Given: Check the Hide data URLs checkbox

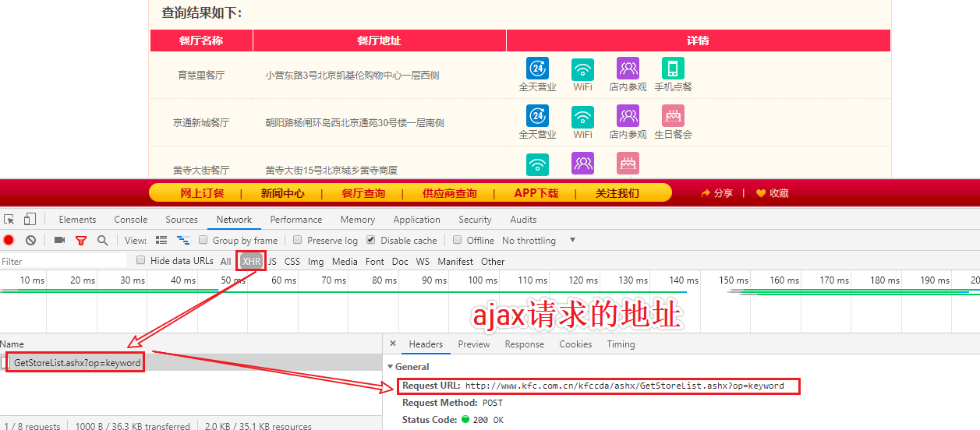Looking at the screenshot, I should pos(141,261).
